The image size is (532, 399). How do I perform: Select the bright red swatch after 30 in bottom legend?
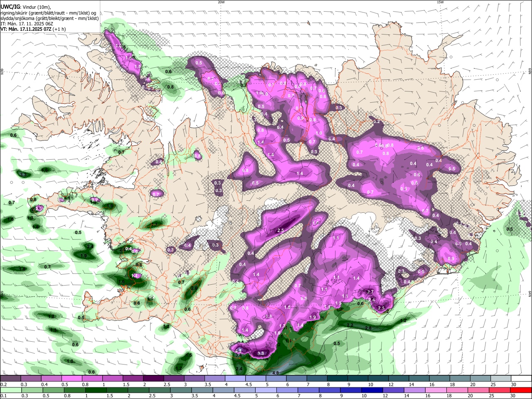pyautogui.click(x=522, y=390)
